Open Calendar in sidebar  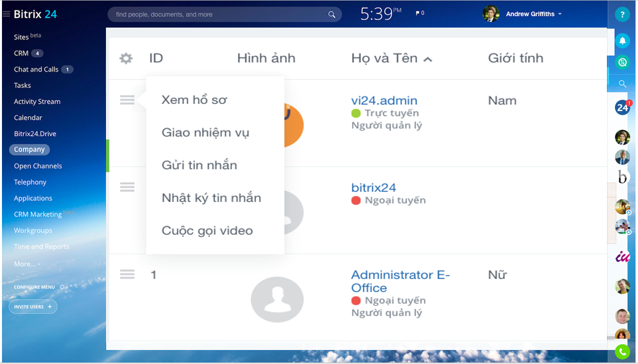pos(28,118)
